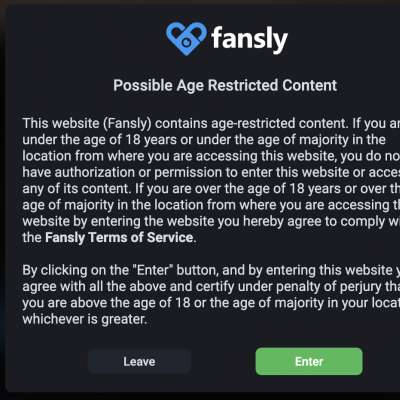Click the empty dialog area between Leave and Enter
Image resolution: width=400 pixels, height=400 pixels.
tap(223, 362)
